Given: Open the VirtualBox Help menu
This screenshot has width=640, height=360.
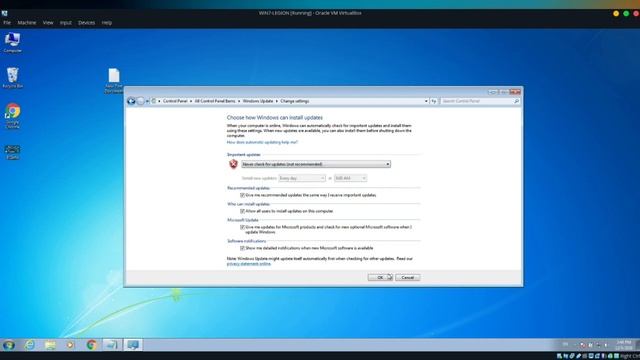Looking at the screenshot, I should tap(107, 23).
